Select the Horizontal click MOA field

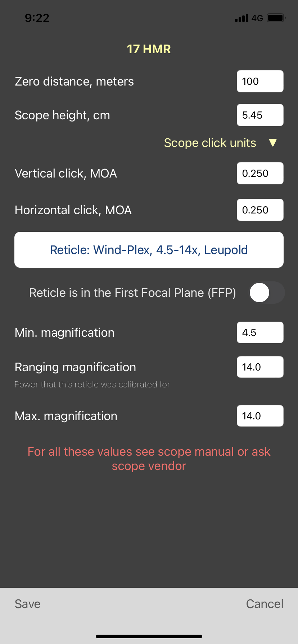260,210
